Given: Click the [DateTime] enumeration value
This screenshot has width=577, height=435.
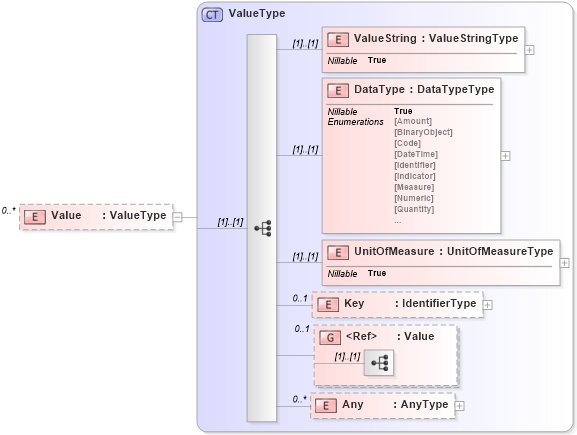Looking at the screenshot, I should [x=416, y=155].
